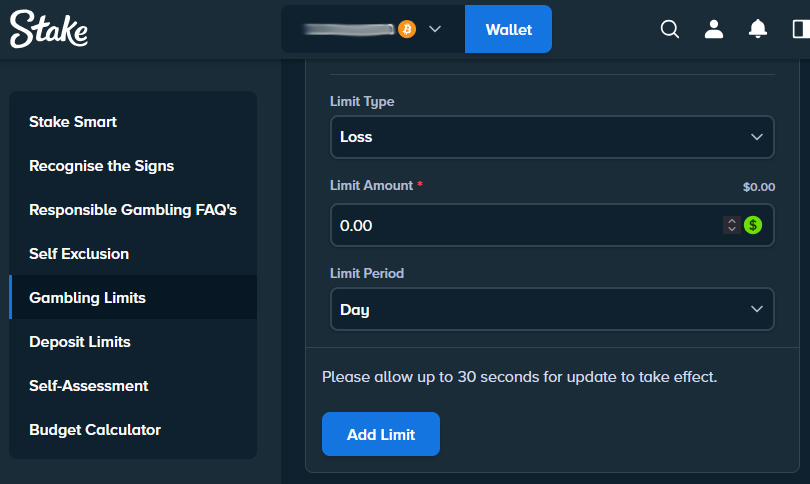Viewport: 810px width, 484px height.
Task: Navigate to Deposit Limits
Action: click(x=80, y=342)
